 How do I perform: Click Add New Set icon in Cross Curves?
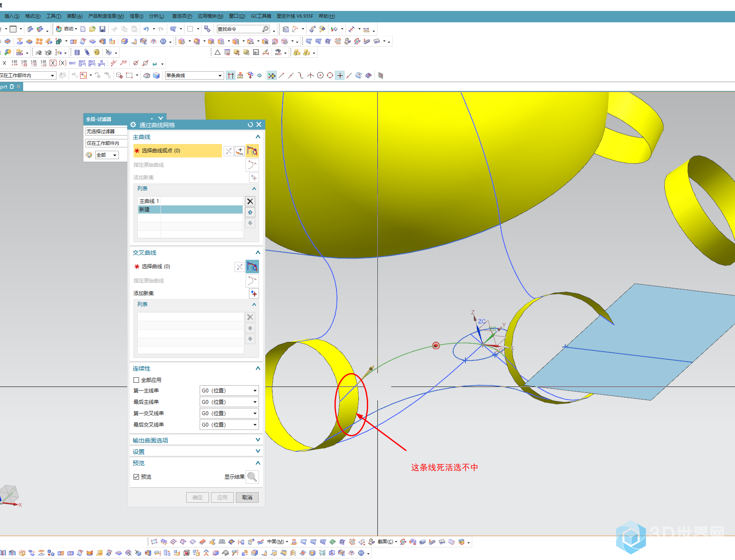point(254,293)
